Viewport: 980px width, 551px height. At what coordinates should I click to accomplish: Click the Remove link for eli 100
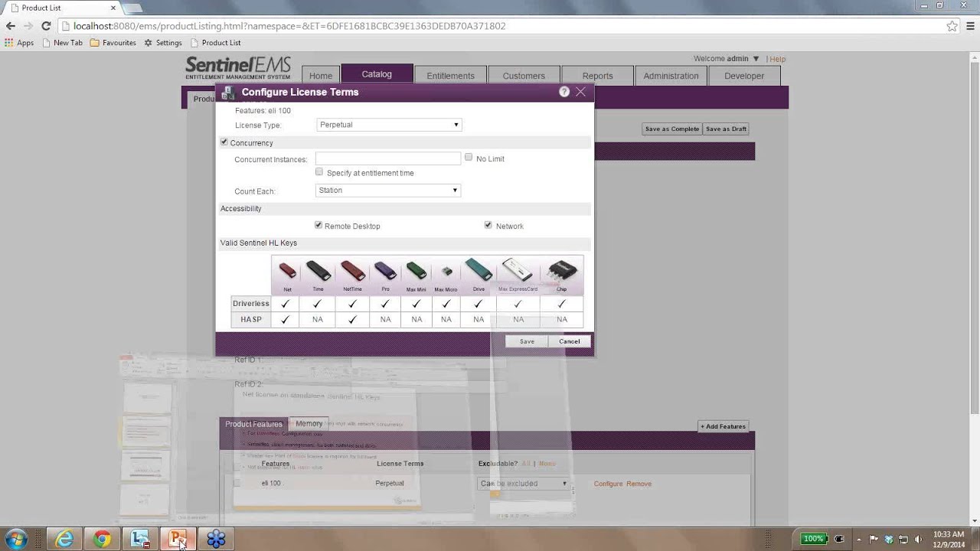tap(639, 484)
